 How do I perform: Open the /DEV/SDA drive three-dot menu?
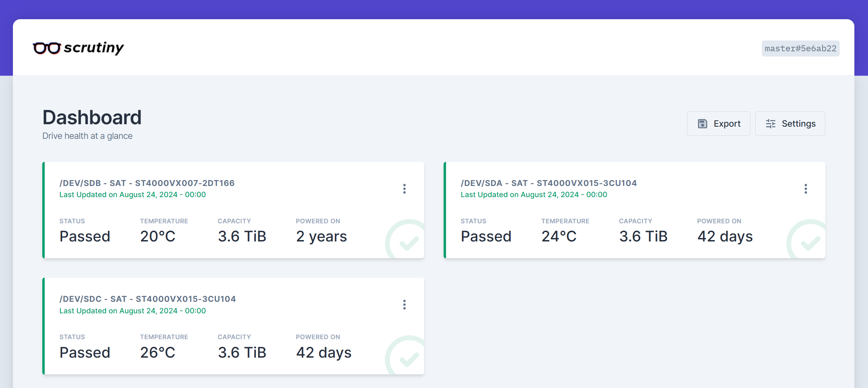pos(805,189)
